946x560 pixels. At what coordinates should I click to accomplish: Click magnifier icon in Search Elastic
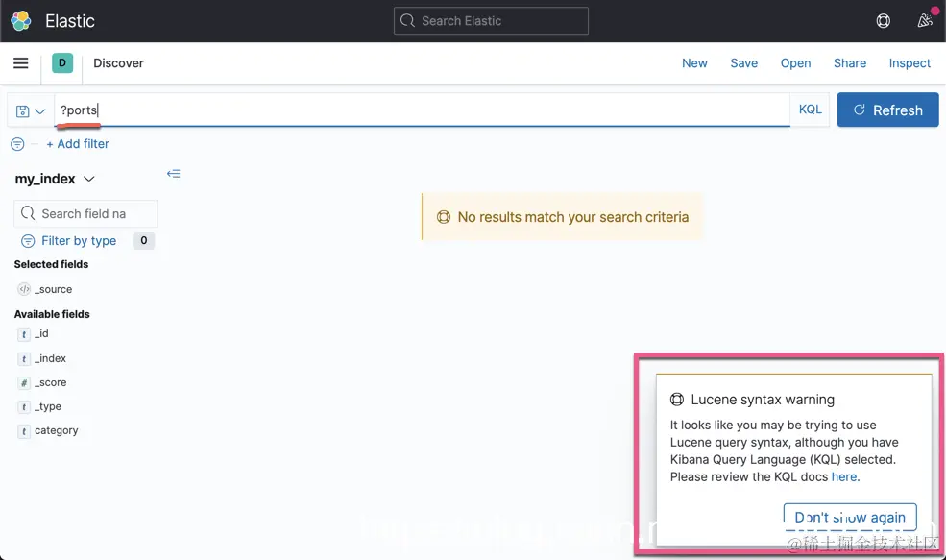click(408, 20)
